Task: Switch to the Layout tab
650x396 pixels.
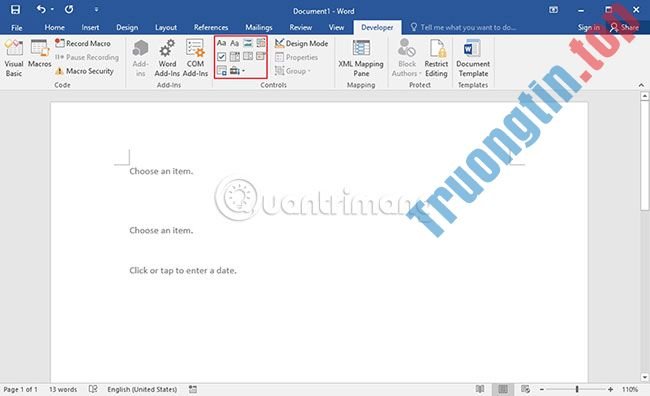Action: click(x=166, y=27)
